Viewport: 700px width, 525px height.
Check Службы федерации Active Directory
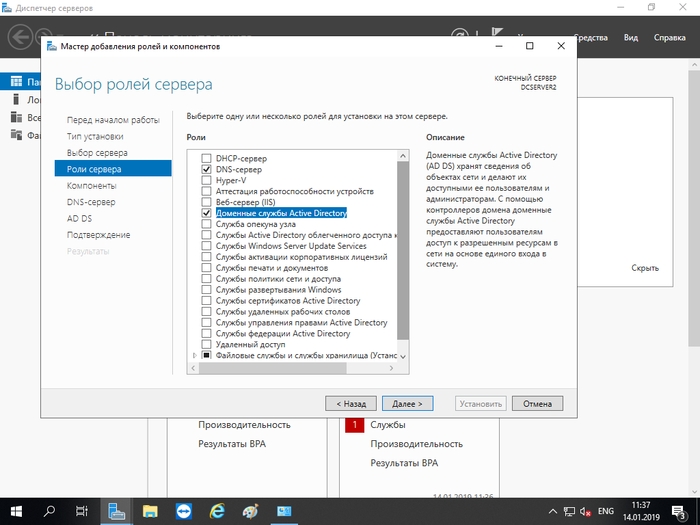point(206,333)
